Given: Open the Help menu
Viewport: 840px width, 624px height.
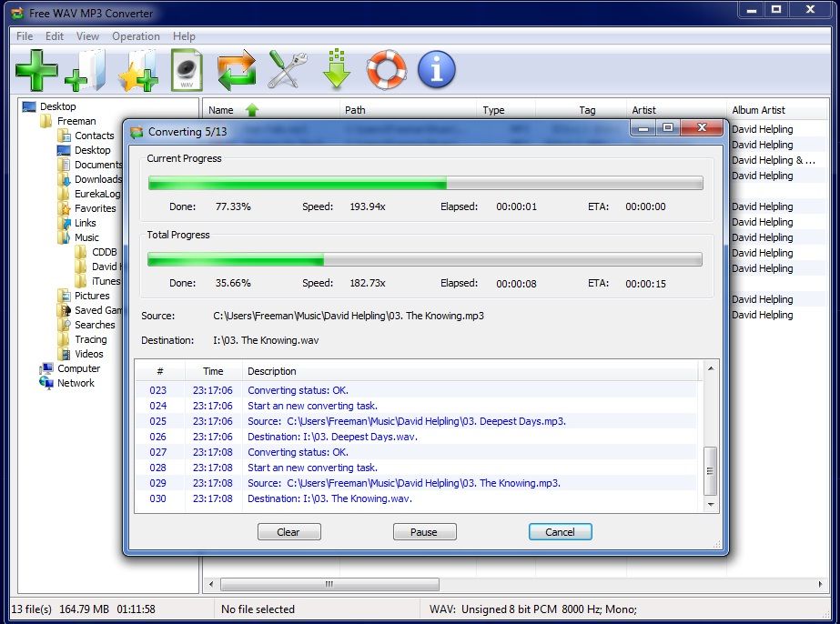Looking at the screenshot, I should 184,35.
